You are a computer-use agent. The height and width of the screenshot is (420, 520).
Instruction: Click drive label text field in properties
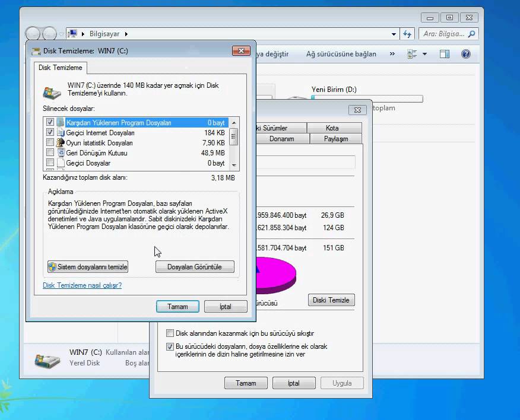[x=306, y=163]
